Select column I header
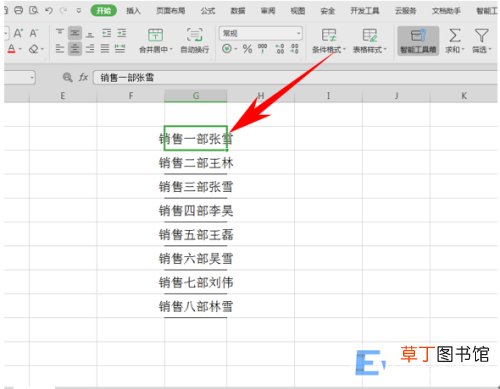The height and width of the screenshot is (389, 500). tap(328, 96)
